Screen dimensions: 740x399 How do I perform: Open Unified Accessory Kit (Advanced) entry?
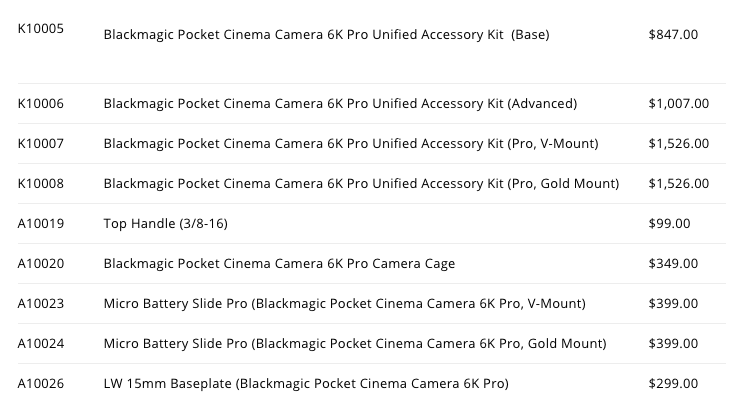340,103
